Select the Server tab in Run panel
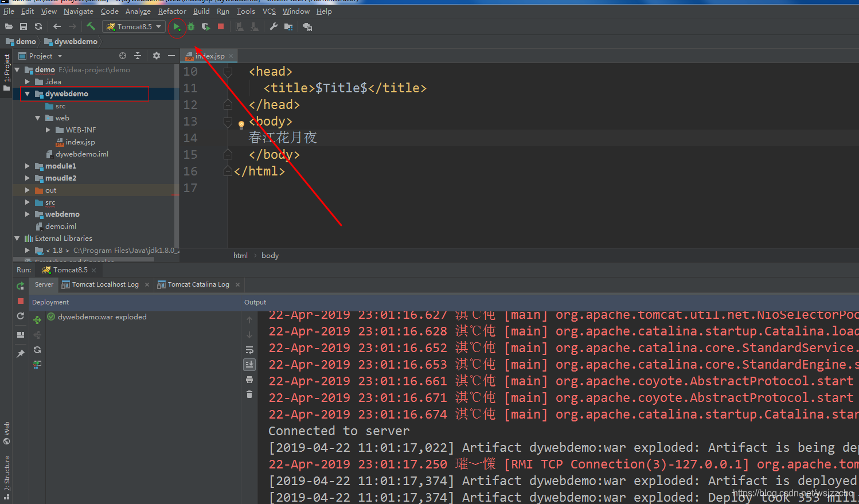 click(x=44, y=284)
